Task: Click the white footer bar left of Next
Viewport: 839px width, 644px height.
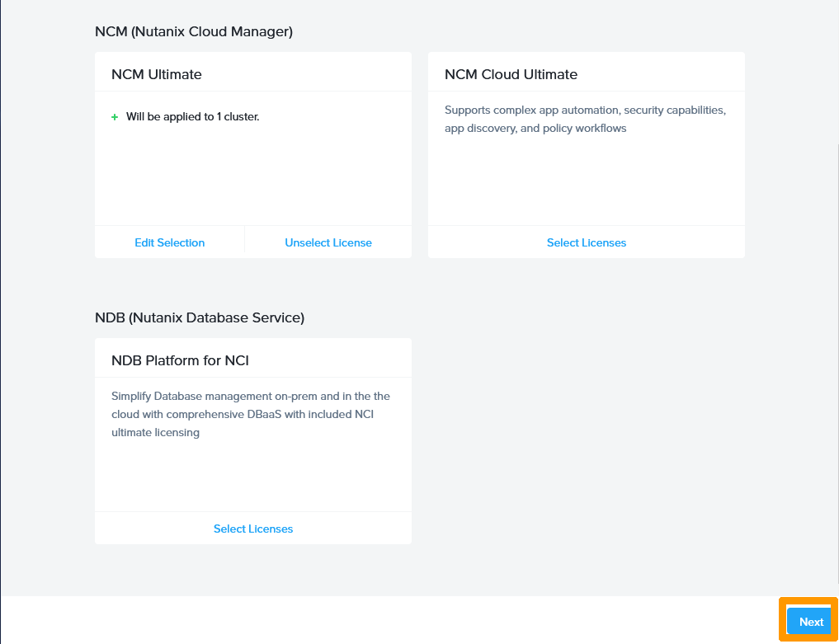Action: [x=388, y=620]
